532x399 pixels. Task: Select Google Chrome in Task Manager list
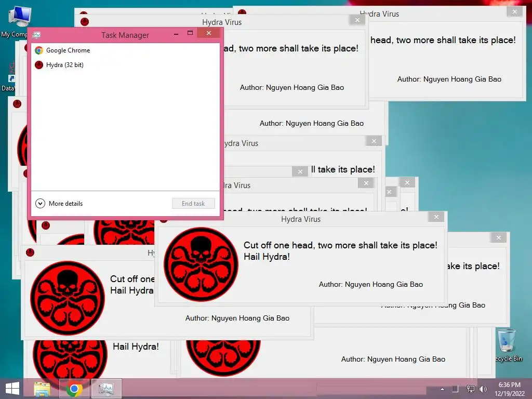pos(125,50)
